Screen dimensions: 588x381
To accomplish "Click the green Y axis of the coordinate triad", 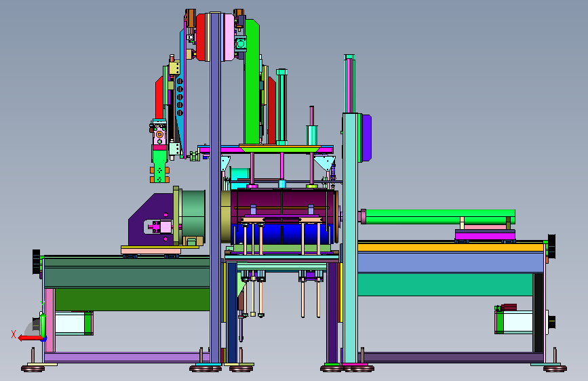I will point(43,325).
